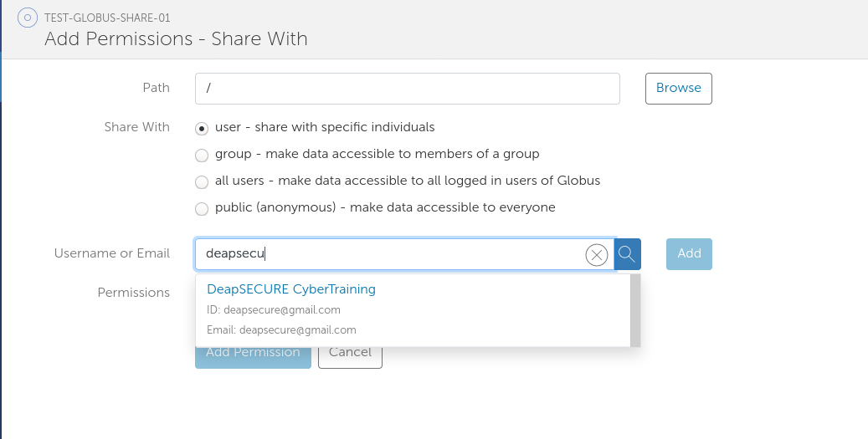This screenshot has height=439, width=868.
Task: Click the suggestion dropdown scrollbar
Action: tap(635, 310)
